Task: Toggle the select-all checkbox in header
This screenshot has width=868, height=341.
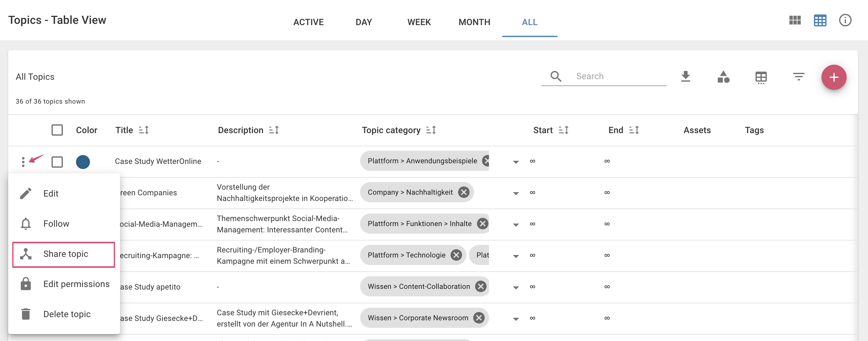Action: tap(57, 130)
